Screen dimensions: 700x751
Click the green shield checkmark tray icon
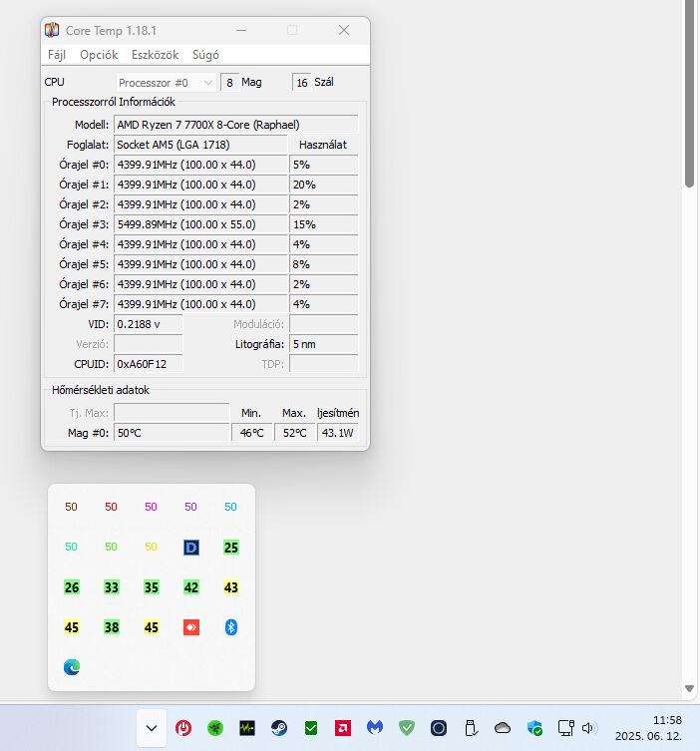pyautogui.click(x=407, y=728)
